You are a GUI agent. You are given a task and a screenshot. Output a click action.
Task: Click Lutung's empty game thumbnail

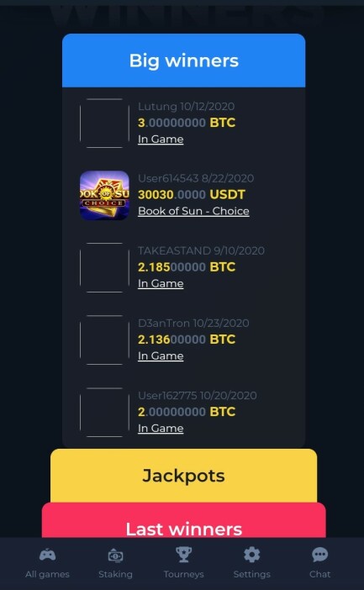(104, 123)
